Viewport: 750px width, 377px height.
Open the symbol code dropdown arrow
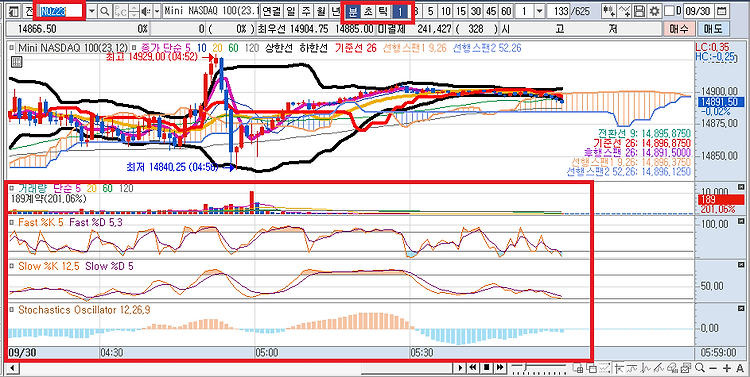92,10
